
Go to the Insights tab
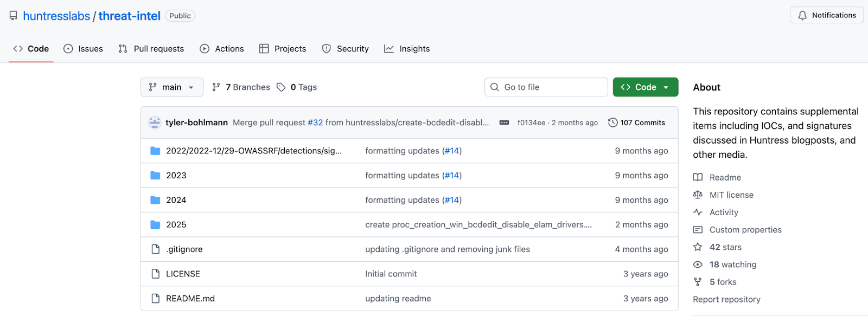point(407,49)
